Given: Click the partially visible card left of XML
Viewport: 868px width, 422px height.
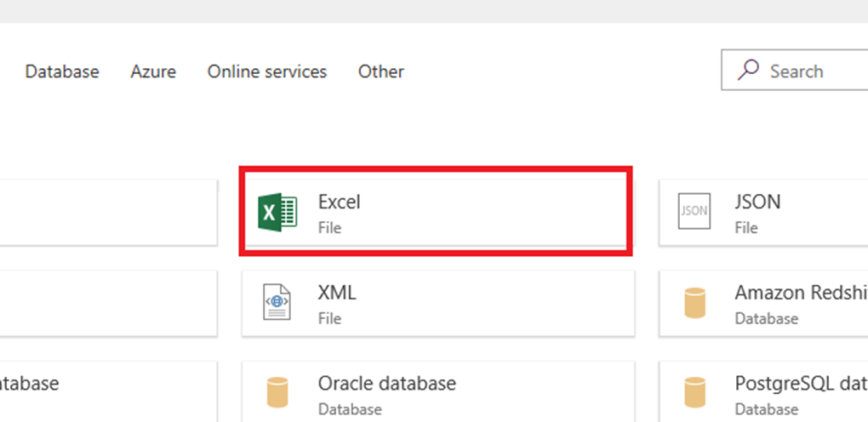Looking at the screenshot, I should (106, 302).
